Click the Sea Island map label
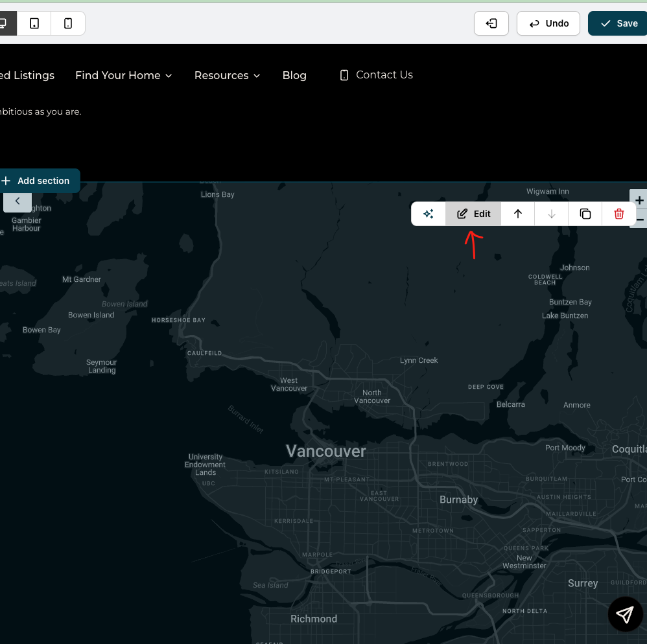 [x=270, y=586]
